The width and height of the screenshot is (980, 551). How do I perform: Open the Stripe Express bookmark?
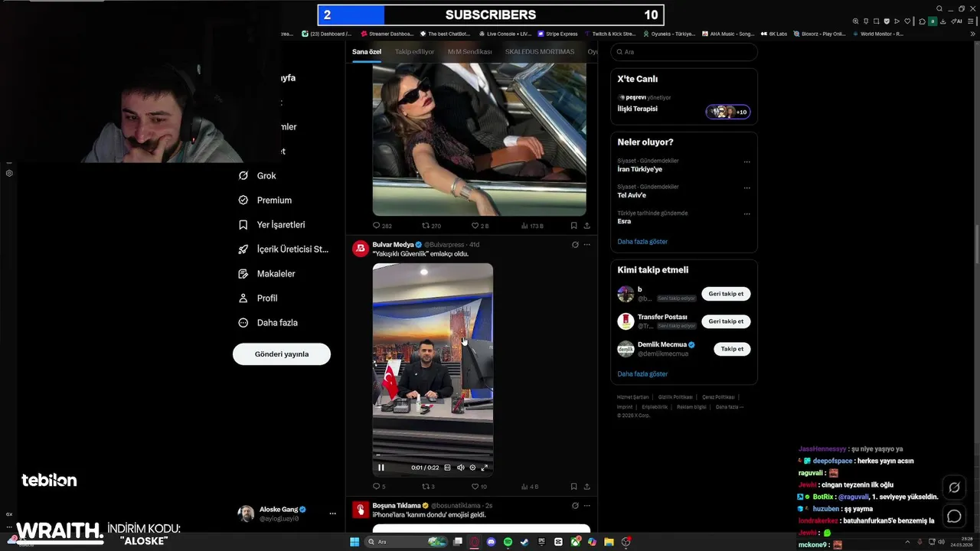558,34
